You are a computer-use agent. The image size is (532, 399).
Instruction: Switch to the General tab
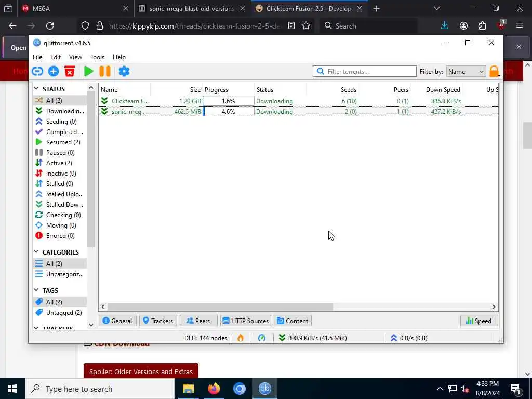(x=117, y=321)
